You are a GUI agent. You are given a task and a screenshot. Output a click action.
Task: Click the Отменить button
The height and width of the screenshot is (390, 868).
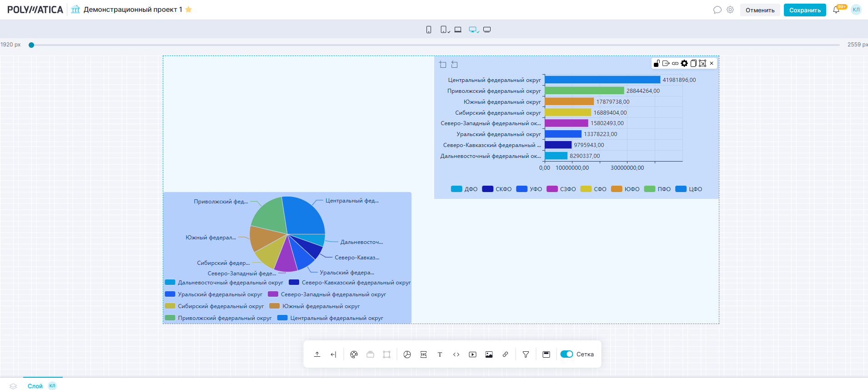point(760,10)
